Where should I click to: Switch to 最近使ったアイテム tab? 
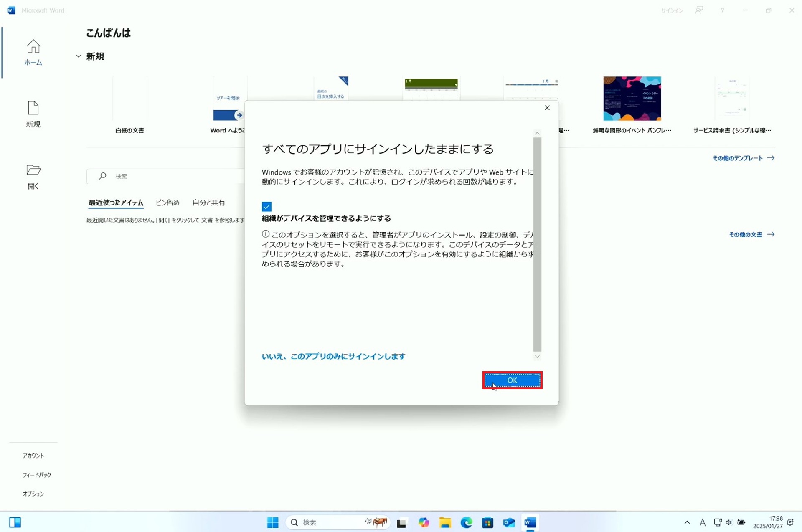point(116,203)
